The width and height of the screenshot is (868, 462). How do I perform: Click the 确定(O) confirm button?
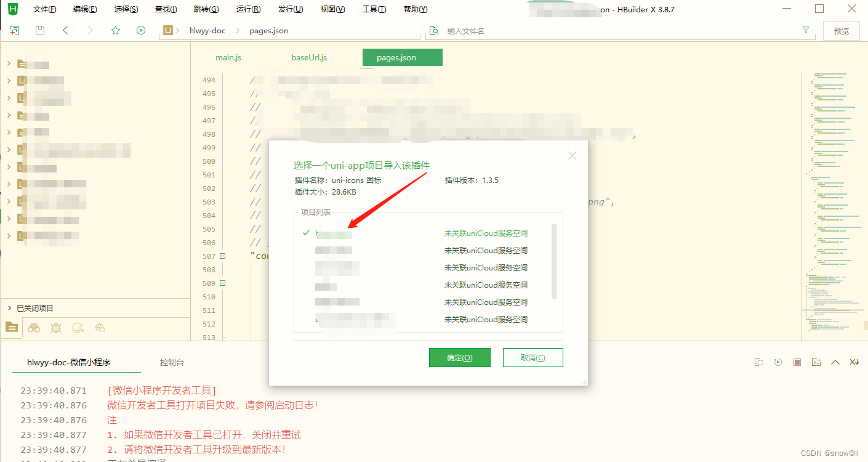tap(459, 357)
